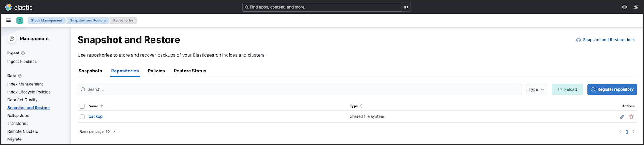Image resolution: width=644 pixels, height=145 pixels.
Task: Open Migrate in the sidebar
Action: pos(15,139)
